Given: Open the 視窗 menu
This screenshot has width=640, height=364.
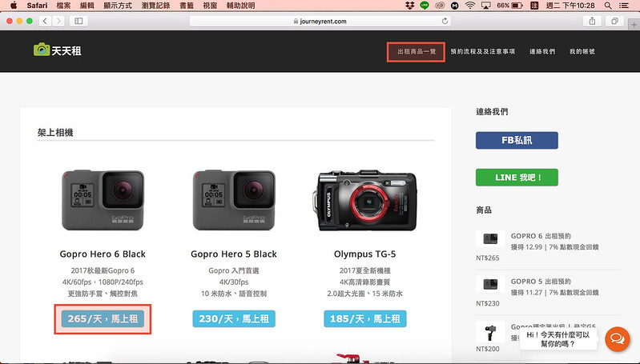Looking at the screenshot, I should coord(210,6).
